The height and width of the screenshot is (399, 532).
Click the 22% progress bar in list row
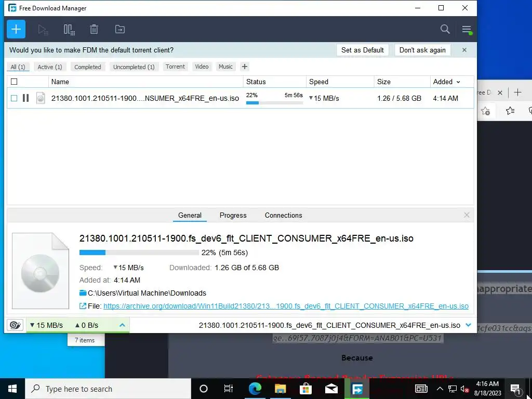click(x=274, y=102)
